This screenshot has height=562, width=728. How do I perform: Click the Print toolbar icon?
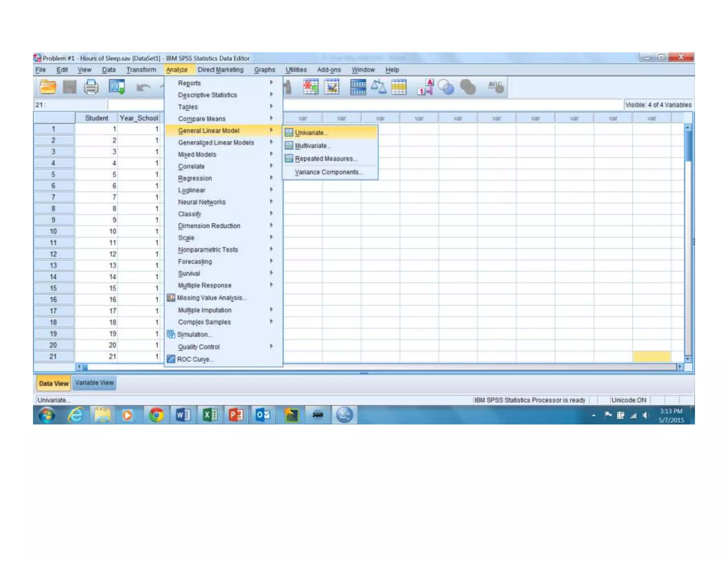click(x=91, y=87)
